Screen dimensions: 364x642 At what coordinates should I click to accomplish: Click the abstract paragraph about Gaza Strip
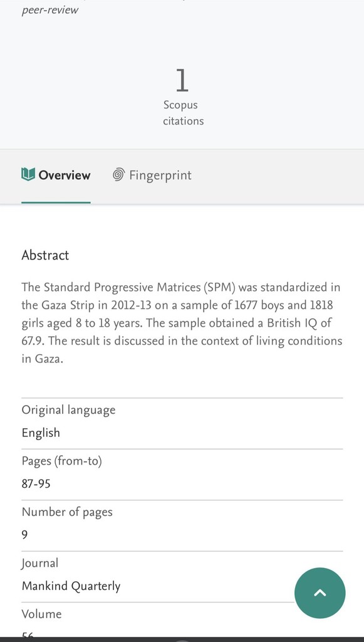click(182, 323)
